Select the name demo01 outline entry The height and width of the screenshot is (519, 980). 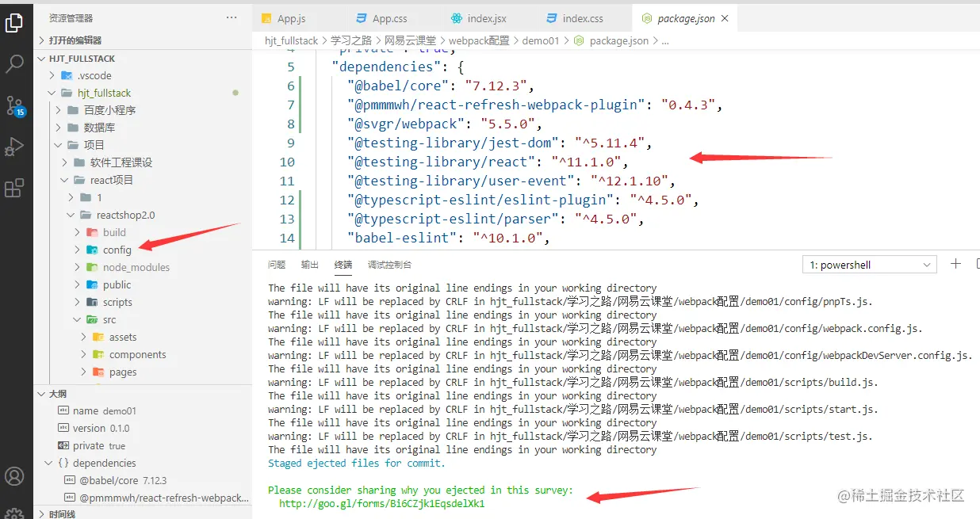coord(144,410)
